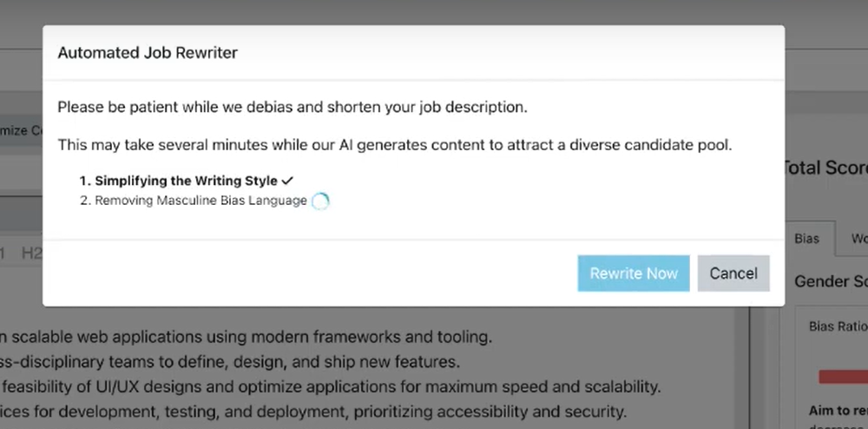Click the red Bias Ratio bar
The width and height of the screenshot is (868, 429).
[x=842, y=376]
